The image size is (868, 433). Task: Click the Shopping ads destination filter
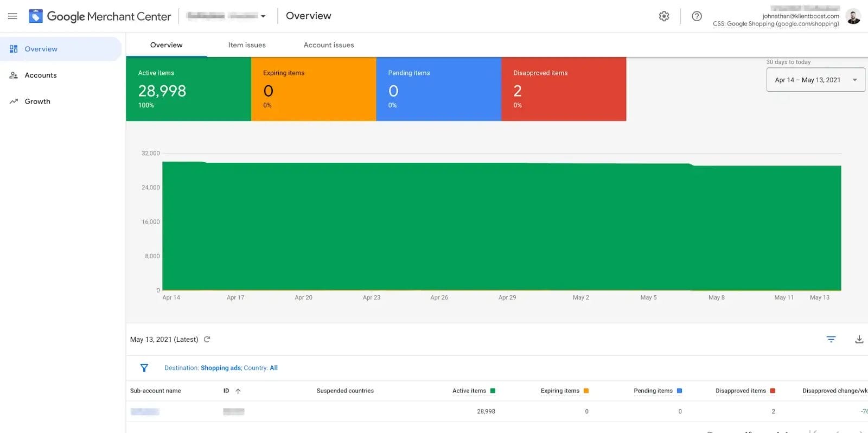click(x=221, y=368)
